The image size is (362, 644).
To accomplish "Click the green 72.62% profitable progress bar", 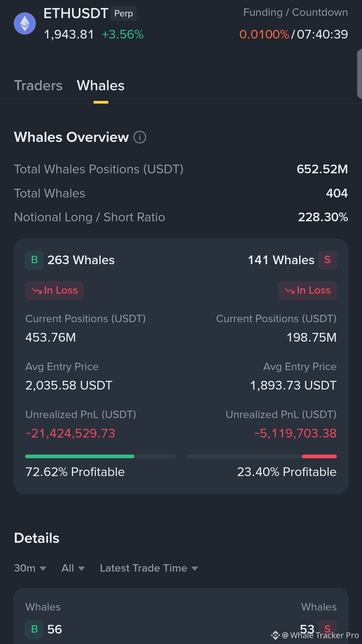I will [x=80, y=456].
